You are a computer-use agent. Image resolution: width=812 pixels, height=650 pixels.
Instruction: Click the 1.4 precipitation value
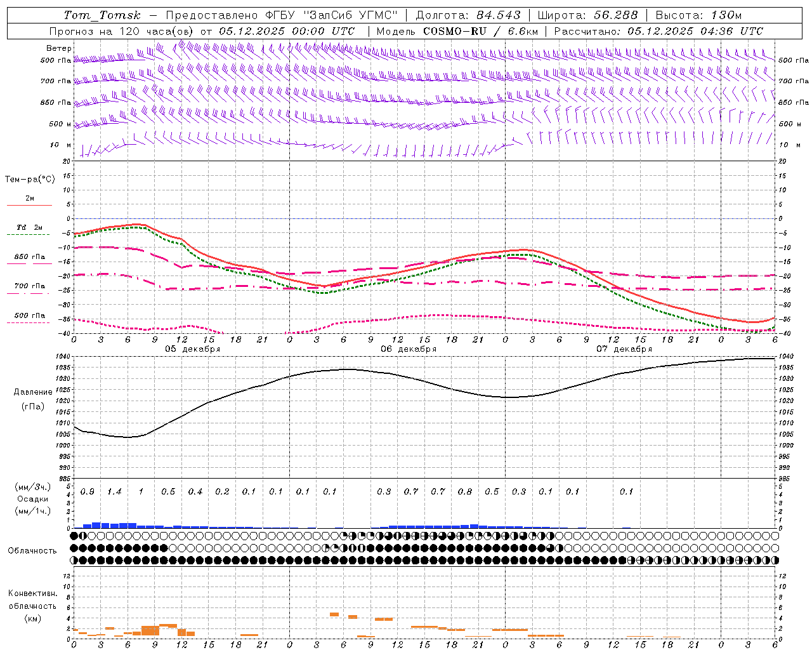[x=114, y=492]
